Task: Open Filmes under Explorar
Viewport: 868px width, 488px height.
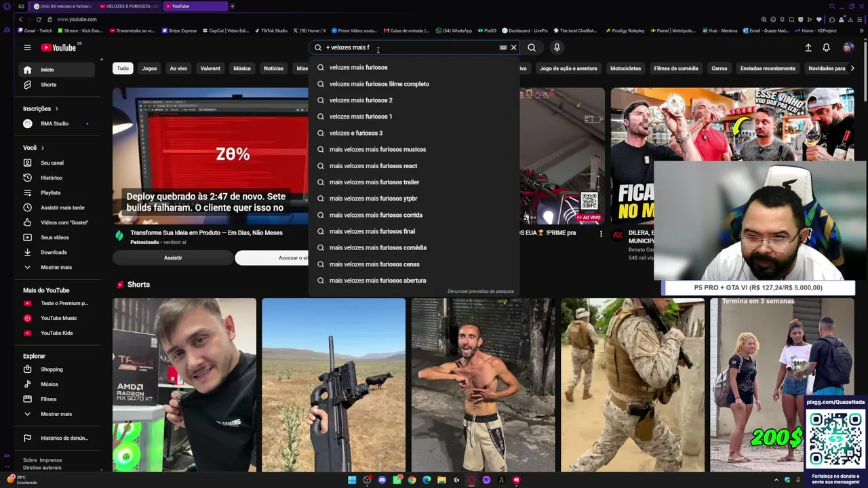Action: click(x=58, y=399)
